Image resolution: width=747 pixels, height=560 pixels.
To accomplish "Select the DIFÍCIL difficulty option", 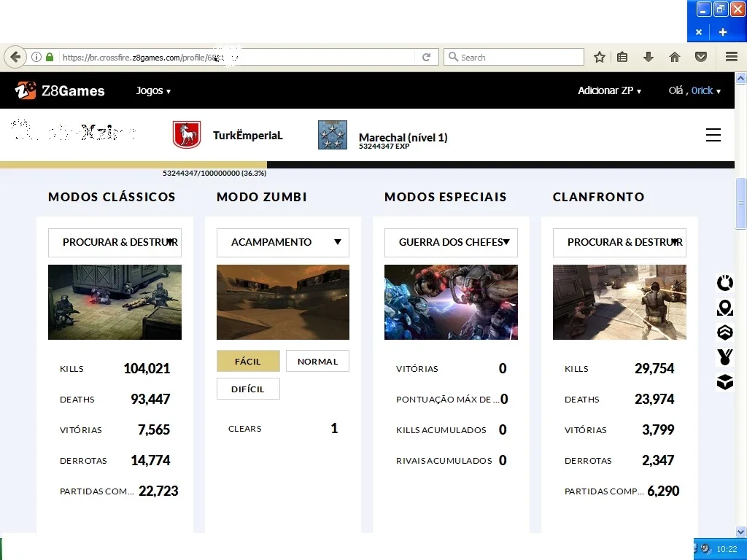I will (248, 389).
